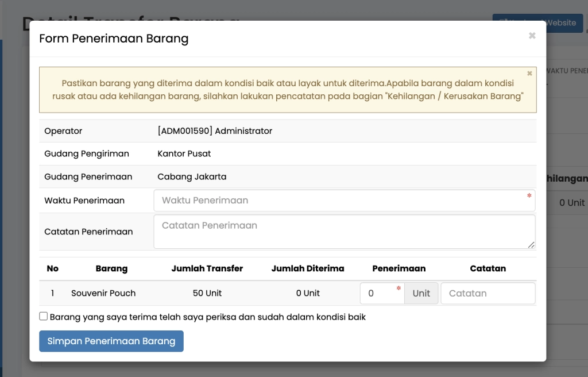Click the Souvenir Pouch item name

pyautogui.click(x=103, y=293)
